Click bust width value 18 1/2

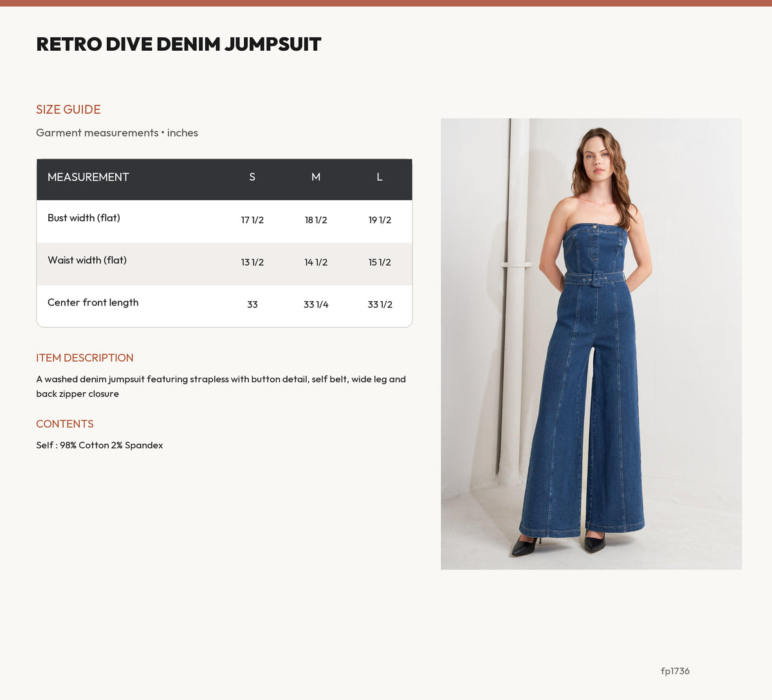coord(316,220)
